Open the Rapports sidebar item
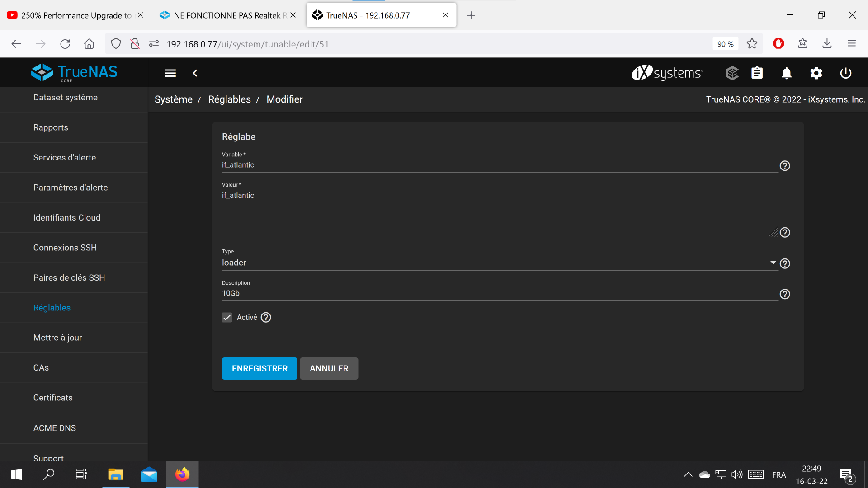The image size is (868, 488). point(74,127)
